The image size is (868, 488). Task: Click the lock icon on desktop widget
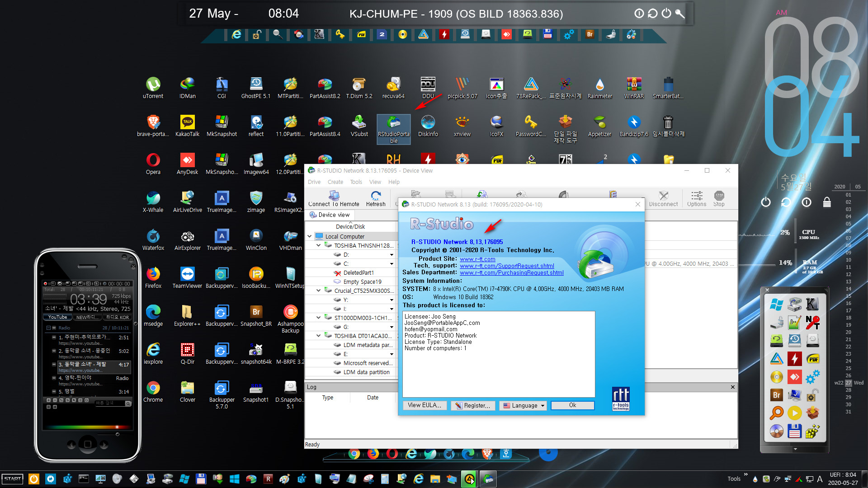pyautogui.click(x=827, y=202)
